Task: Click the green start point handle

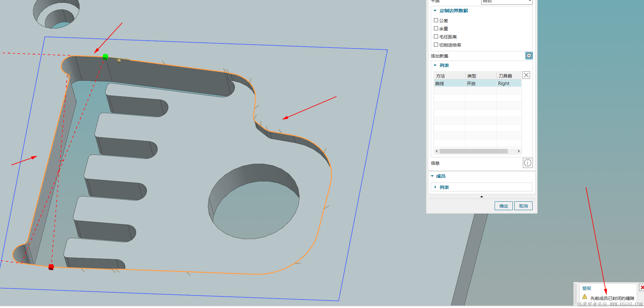Action: [106, 57]
